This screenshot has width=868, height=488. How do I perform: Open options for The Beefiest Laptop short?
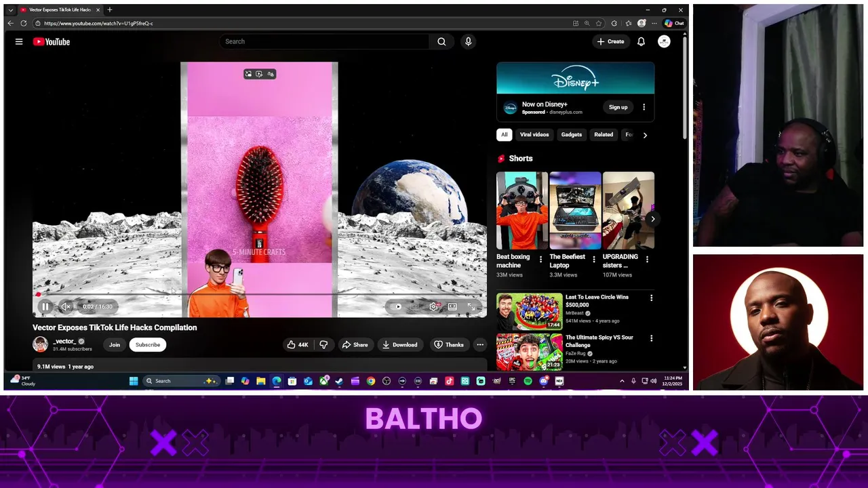click(x=594, y=260)
